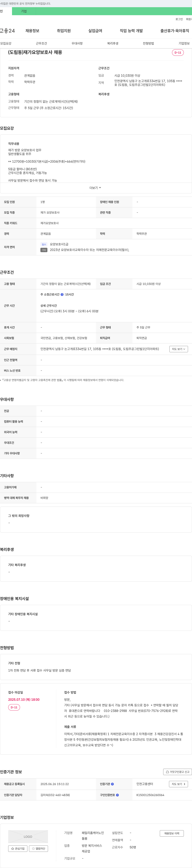Click the info icon next to 구인인증번호 label
Image resolution: width=192 pixels, height=868 pixels.
(117, 795)
